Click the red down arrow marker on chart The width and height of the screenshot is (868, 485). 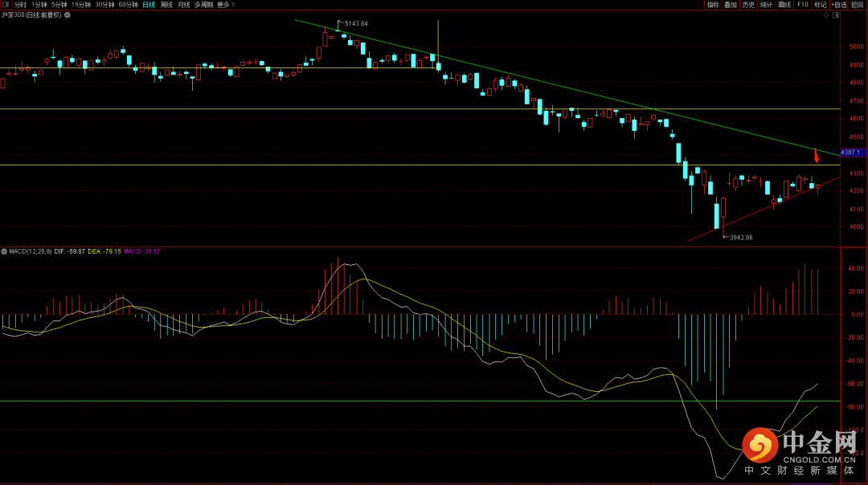tap(817, 155)
